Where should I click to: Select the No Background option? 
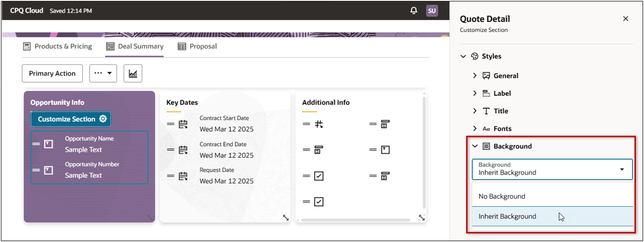[x=502, y=196]
